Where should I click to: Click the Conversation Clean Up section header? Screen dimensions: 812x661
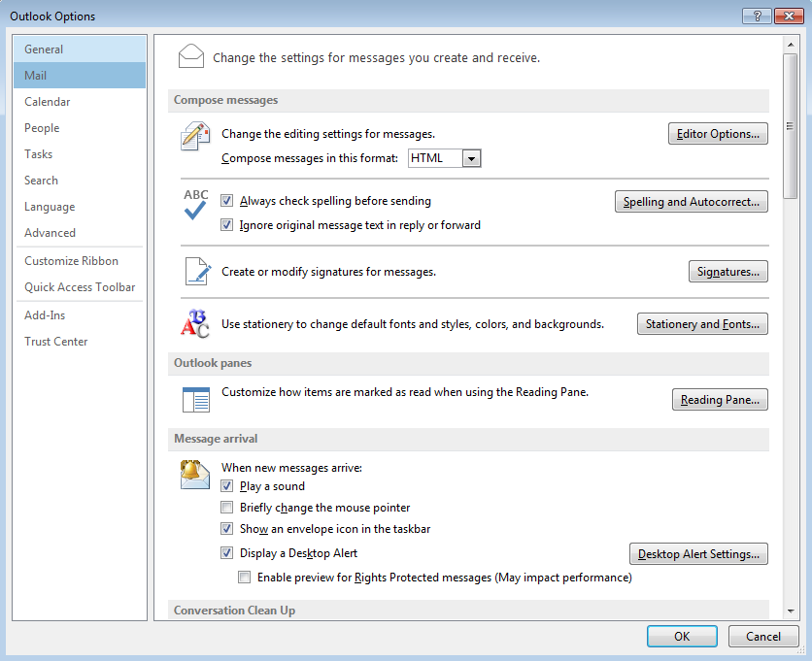(x=468, y=610)
